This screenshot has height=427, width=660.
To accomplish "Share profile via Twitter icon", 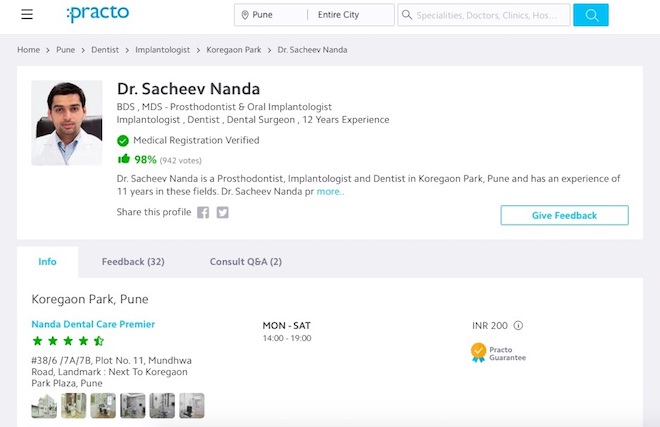I will pos(222,212).
